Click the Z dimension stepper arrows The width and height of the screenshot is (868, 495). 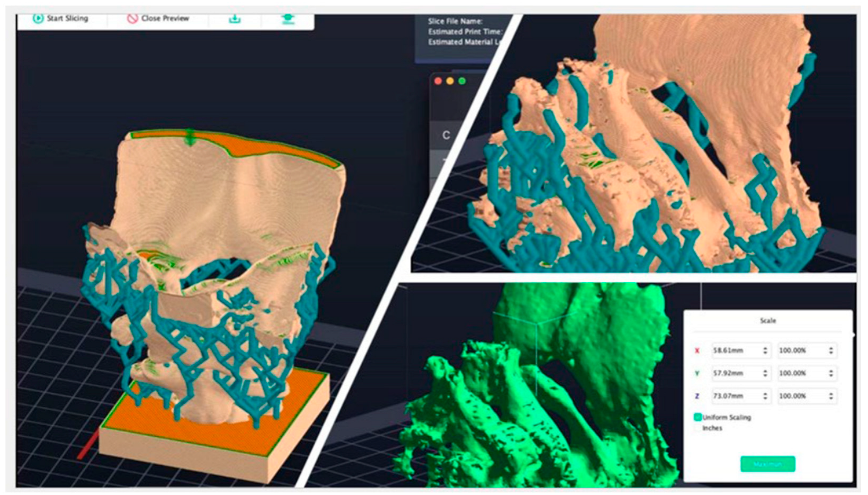765,396
